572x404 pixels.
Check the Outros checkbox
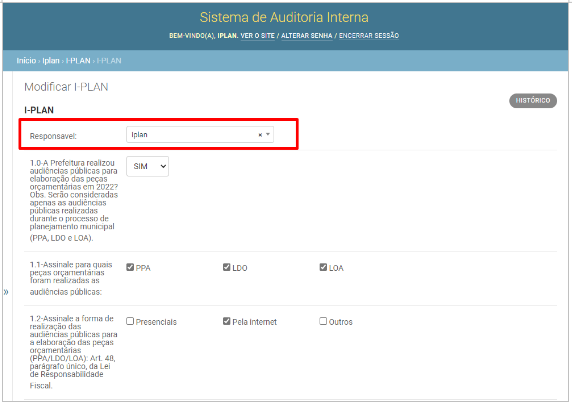tap(323, 322)
